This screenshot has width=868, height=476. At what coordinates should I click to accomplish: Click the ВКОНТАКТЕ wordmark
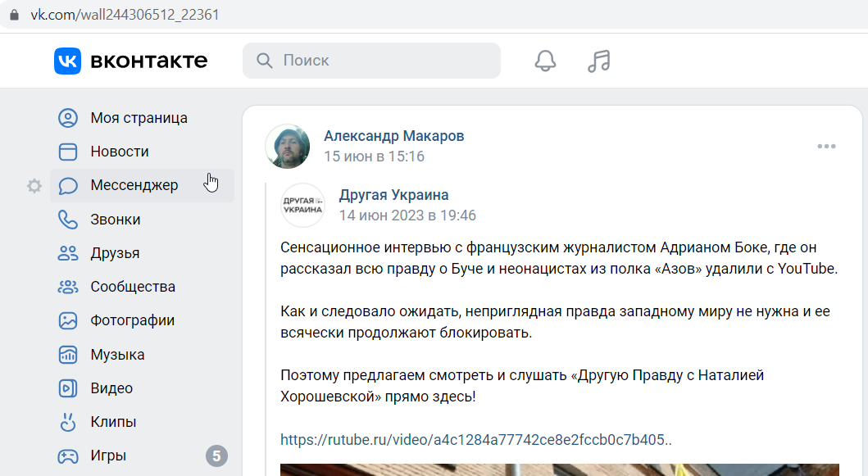[x=149, y=61]
